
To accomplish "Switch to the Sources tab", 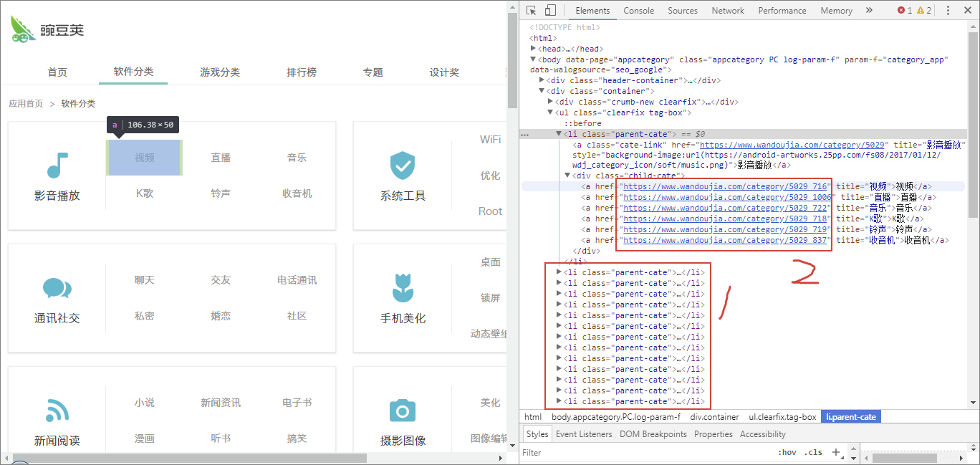I will pyautogui.click(x=682, y=11).
